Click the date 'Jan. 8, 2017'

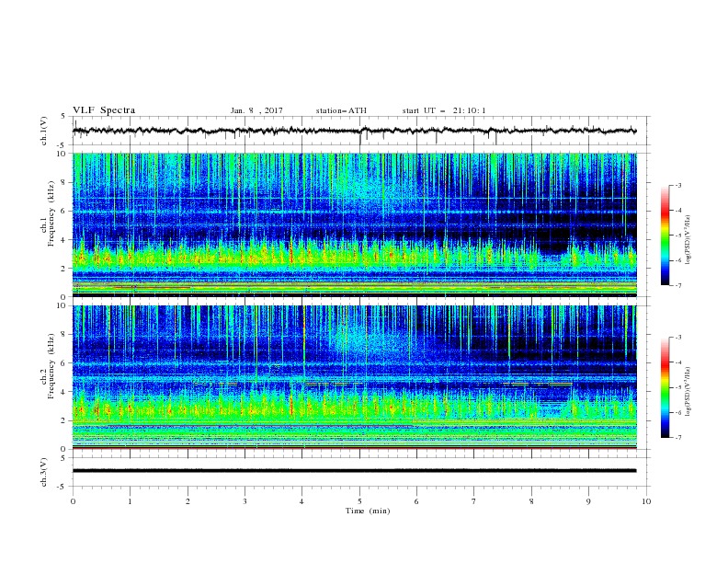pos(256,110)
